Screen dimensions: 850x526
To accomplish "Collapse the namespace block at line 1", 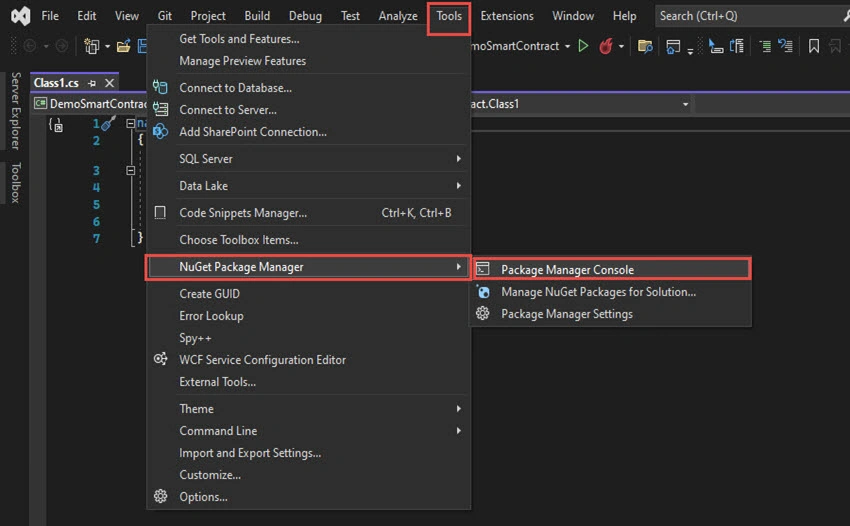I will [x=131, y=124].
